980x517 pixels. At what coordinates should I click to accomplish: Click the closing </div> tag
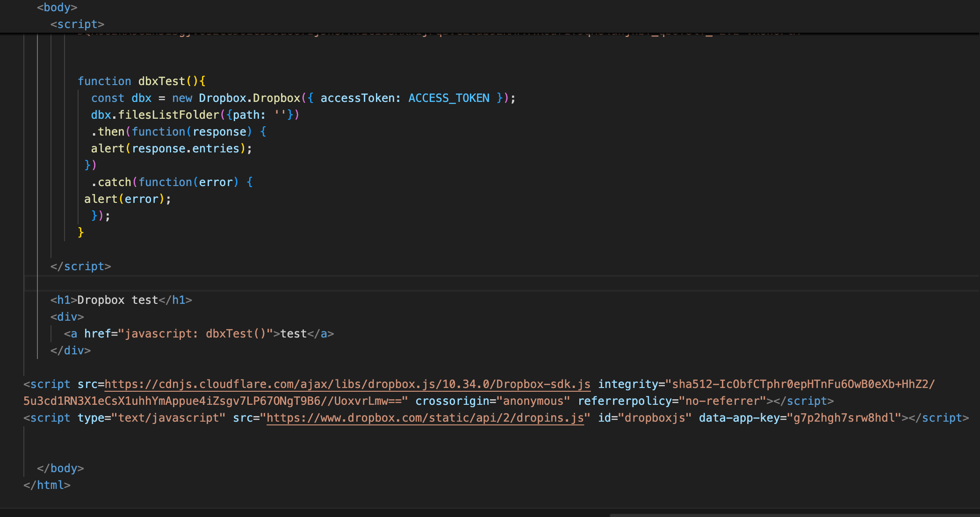(x=71, y=351)
